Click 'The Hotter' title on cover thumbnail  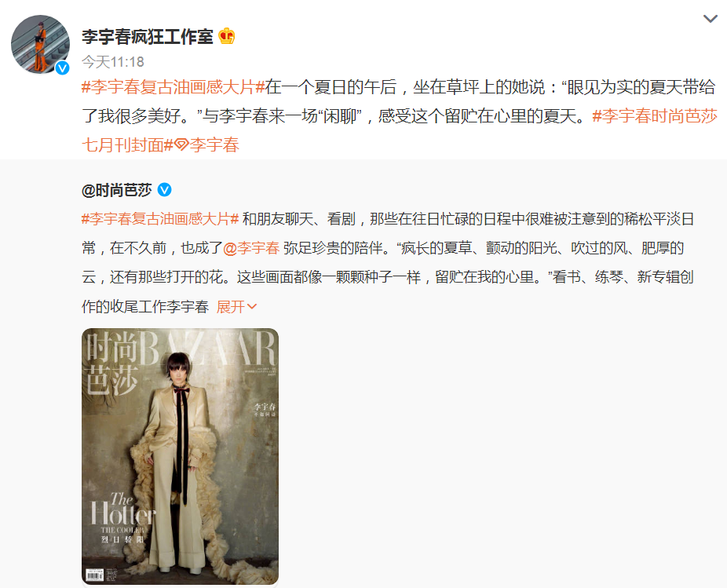point(123,509)
